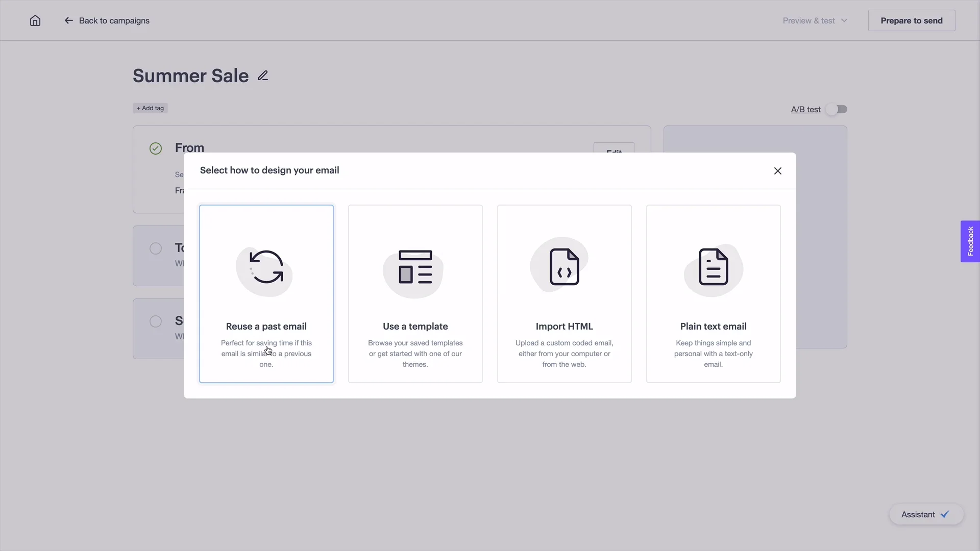Click the plain document icon
980x551 pixels.
pyautogui.click(x=714, y=266)
